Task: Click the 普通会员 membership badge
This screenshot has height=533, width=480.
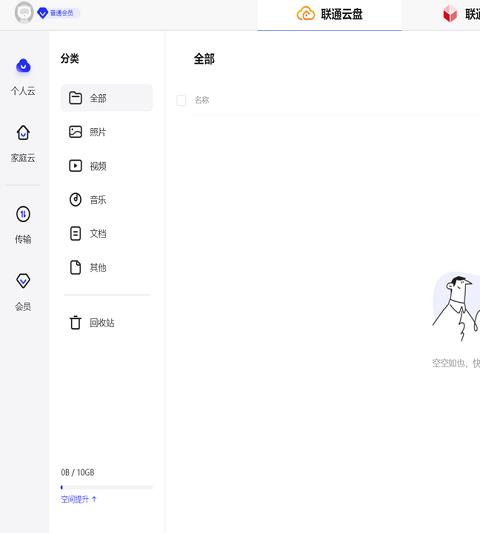Action: click(58, 13)
